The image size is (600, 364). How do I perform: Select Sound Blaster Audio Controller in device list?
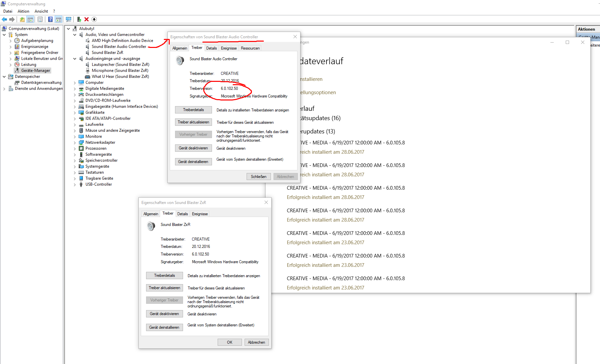[119, 47]
